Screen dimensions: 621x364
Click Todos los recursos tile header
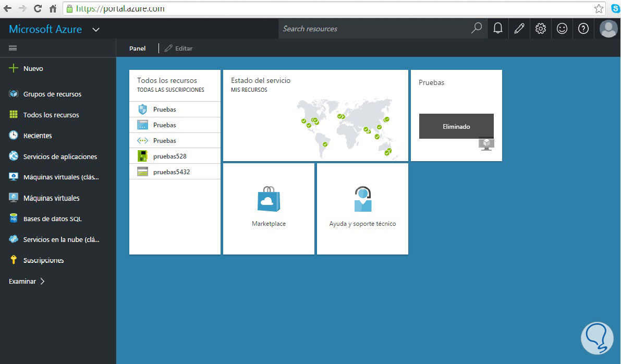click(175, 85)
